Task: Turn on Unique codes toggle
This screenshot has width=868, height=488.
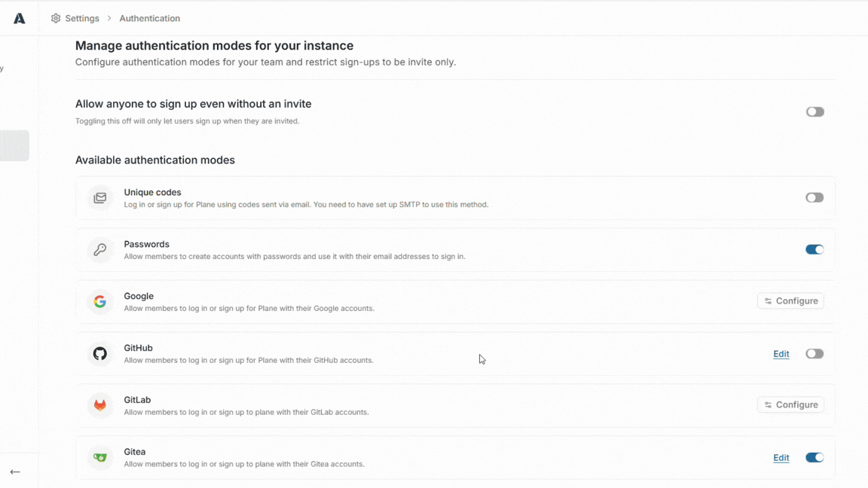Action: point(815,197)
